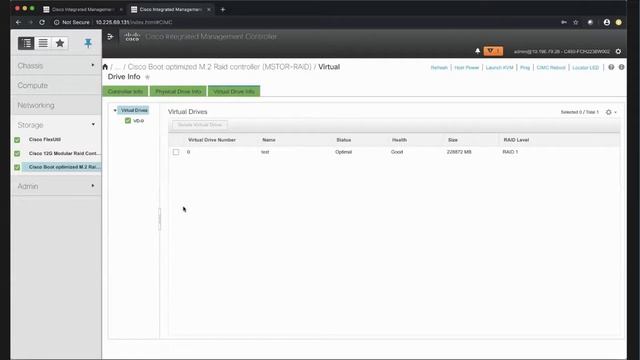Click Cisco FlexUtil status check icon
640x360 pixels.
[x=17, y=140]
